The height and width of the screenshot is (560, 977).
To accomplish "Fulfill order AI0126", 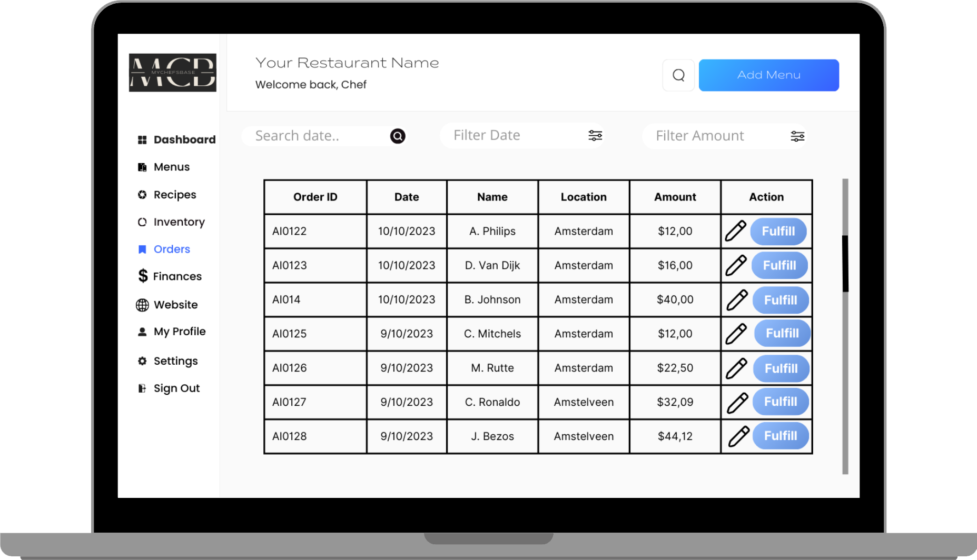I will click(x=781, y=368).
